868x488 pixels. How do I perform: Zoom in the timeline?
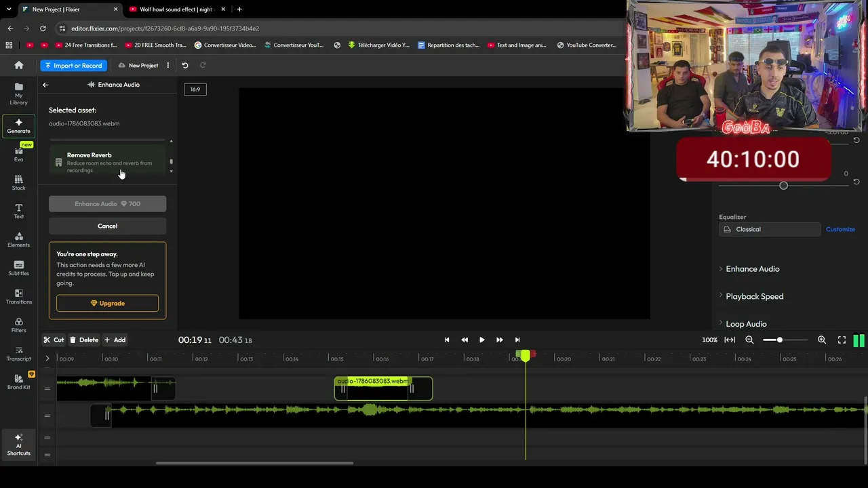pos(821,340)
